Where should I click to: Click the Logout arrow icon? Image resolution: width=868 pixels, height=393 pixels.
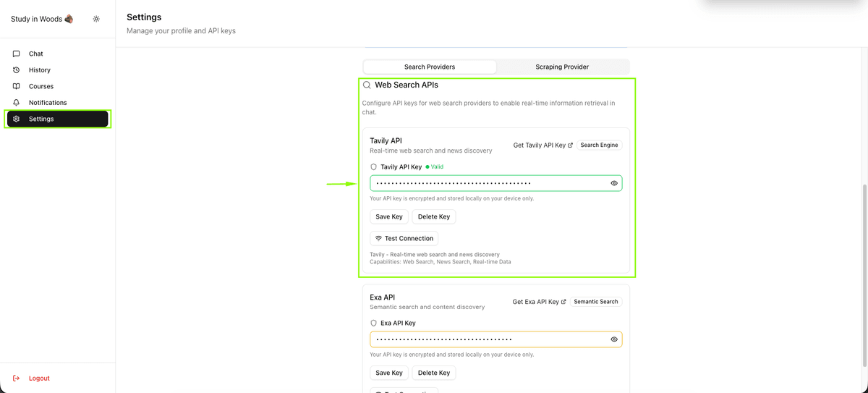(x=17, y=378)
